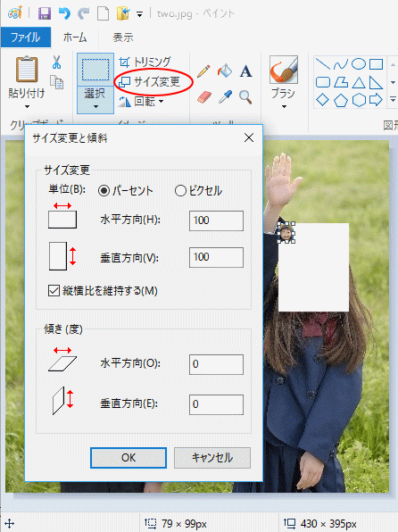Confirm the dialog with OK
The width and height of the screenshot is (398, 532).
[129, 458]
